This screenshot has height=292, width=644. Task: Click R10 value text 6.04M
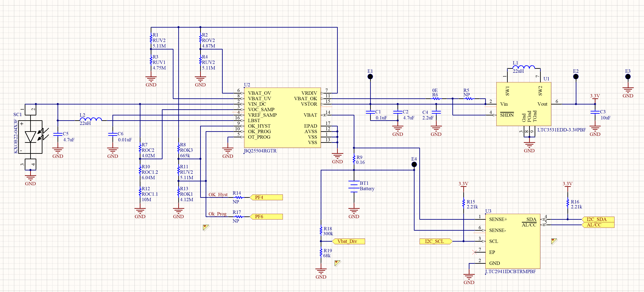[148, 178]
